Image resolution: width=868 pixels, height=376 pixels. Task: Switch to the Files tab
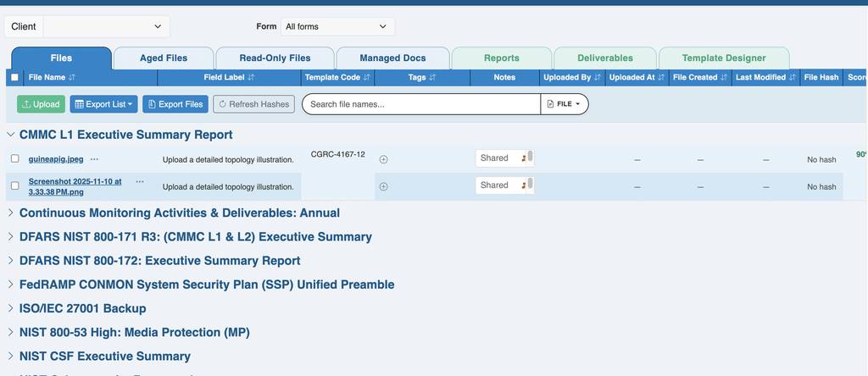pyautogui.click(x=61, y=58)
